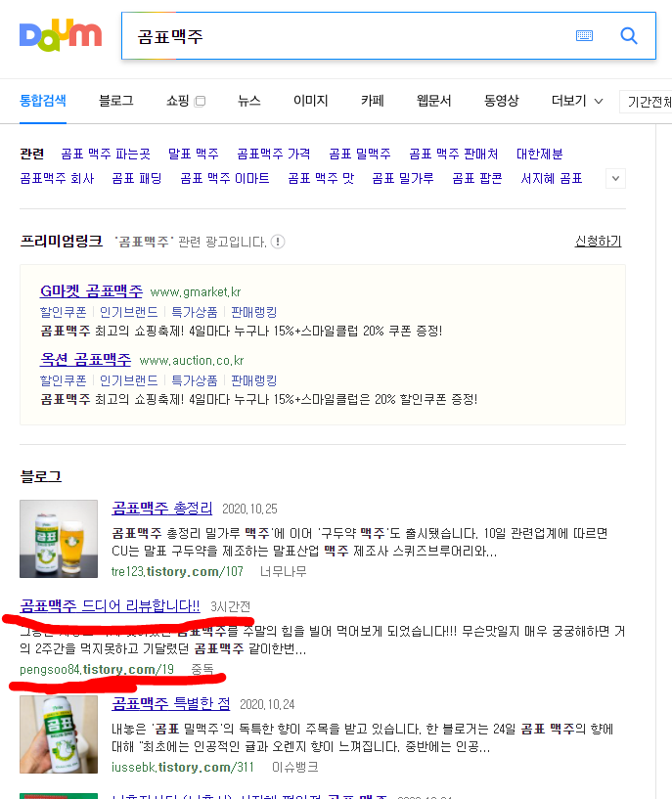Click 판매랭킹 under G마켓 ad
The height and width of the screenshot is (799, 672).
point(254,312)
